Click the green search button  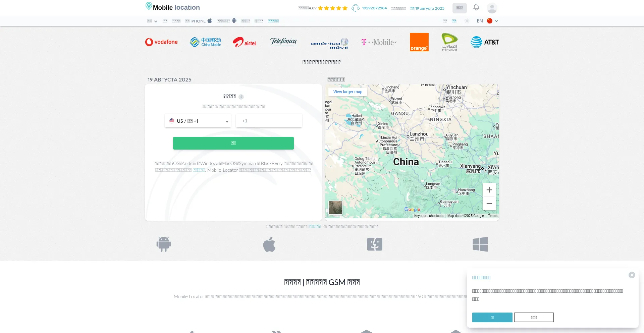(233, 143)
